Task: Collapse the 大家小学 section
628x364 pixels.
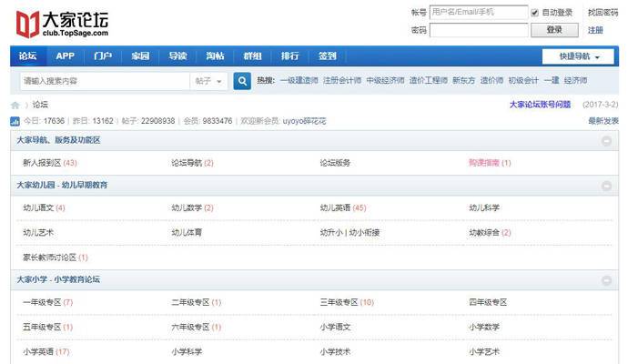Action: (x=607, y=279)
